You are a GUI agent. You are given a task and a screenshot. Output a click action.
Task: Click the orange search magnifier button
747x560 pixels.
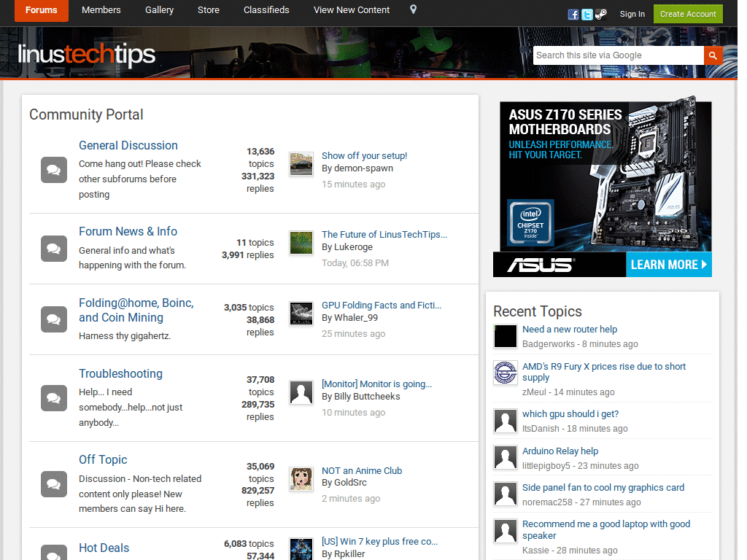(x=713, y=55)
